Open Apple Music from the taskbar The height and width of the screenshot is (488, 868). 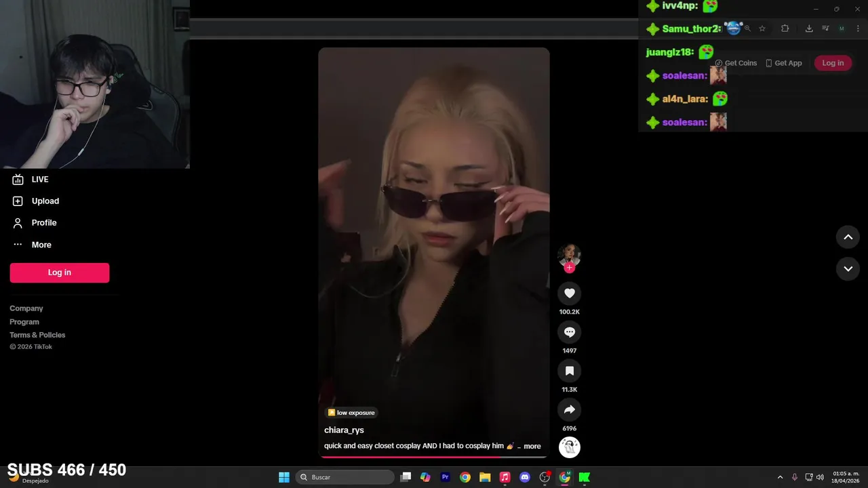click(505, 477)
